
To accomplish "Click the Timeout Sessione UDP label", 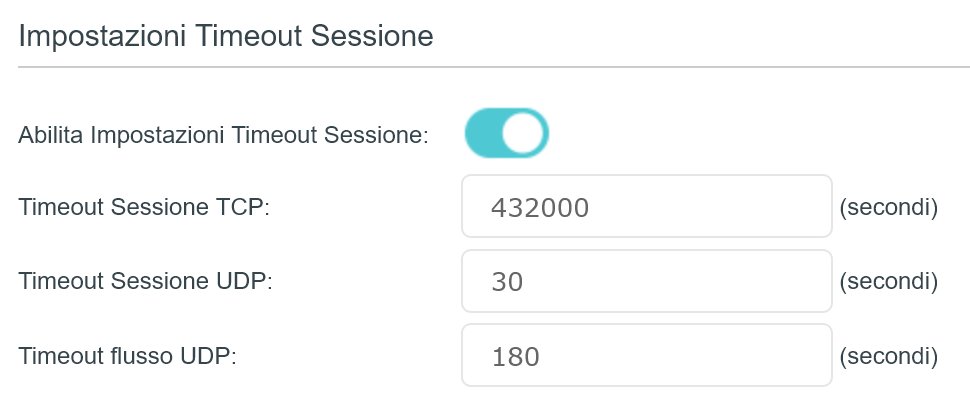I will [x=146, y=282].
